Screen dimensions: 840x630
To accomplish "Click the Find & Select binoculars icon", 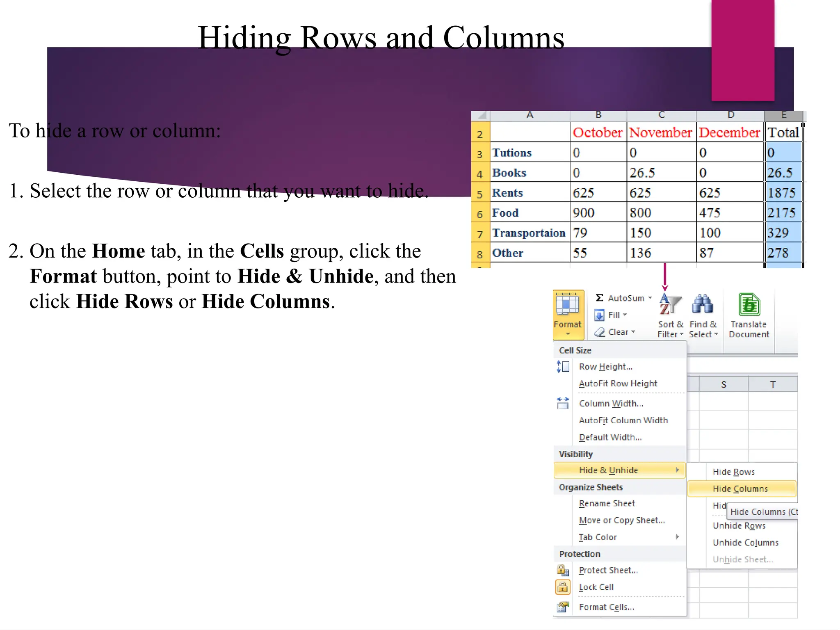I will [x=703, y=304].
